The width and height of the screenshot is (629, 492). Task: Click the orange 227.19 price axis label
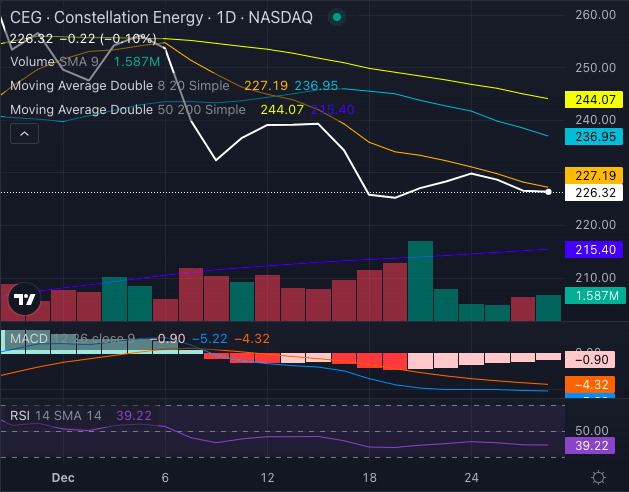click(595, 175)
